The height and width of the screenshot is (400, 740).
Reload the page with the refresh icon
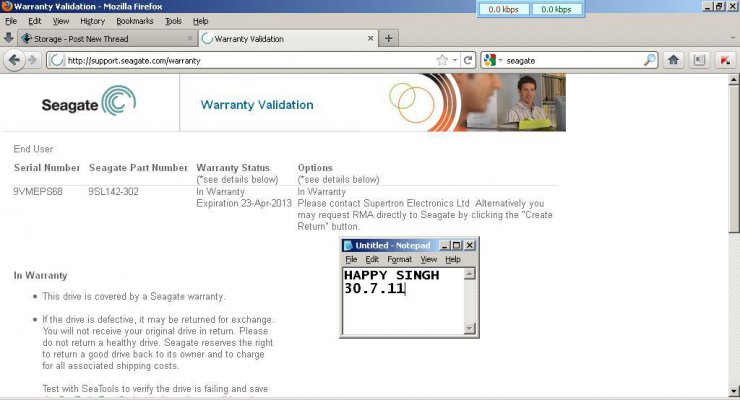(x=468, y=60)
